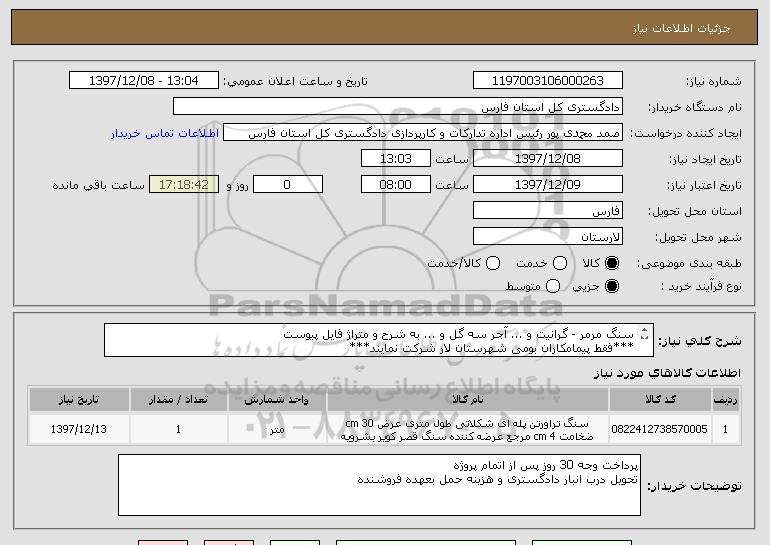Click the unit cell متر
Image resolution: width=770 pixels, height=545 pixels.
tap(277, 429)
